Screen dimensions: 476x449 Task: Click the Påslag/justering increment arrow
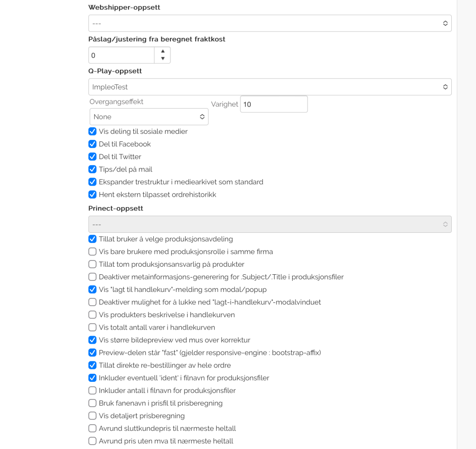point(163,51)
